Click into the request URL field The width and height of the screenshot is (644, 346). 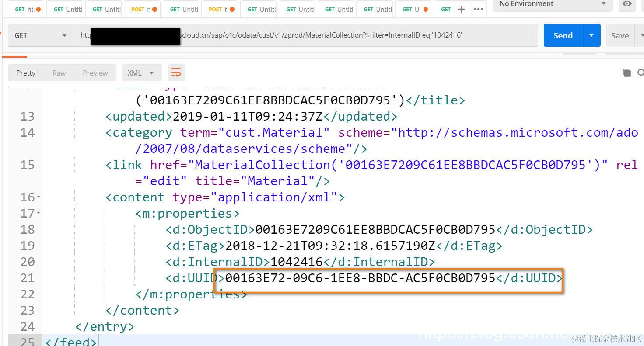pyautogui.click(x=305, y=35)
